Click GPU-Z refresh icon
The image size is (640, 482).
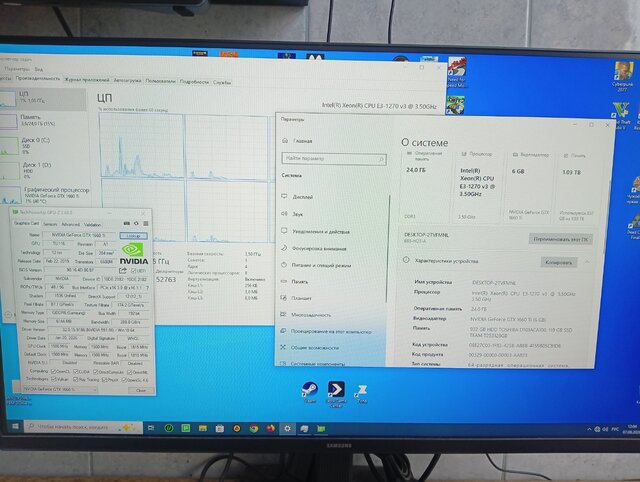(136, 223)
